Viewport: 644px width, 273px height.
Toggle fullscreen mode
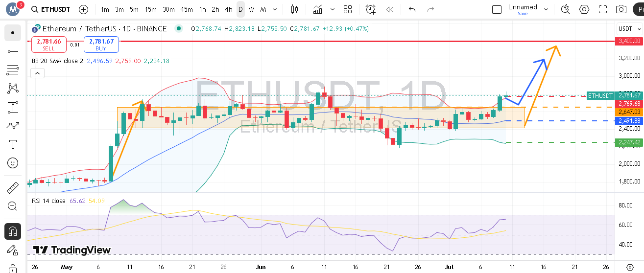[603, 9]
